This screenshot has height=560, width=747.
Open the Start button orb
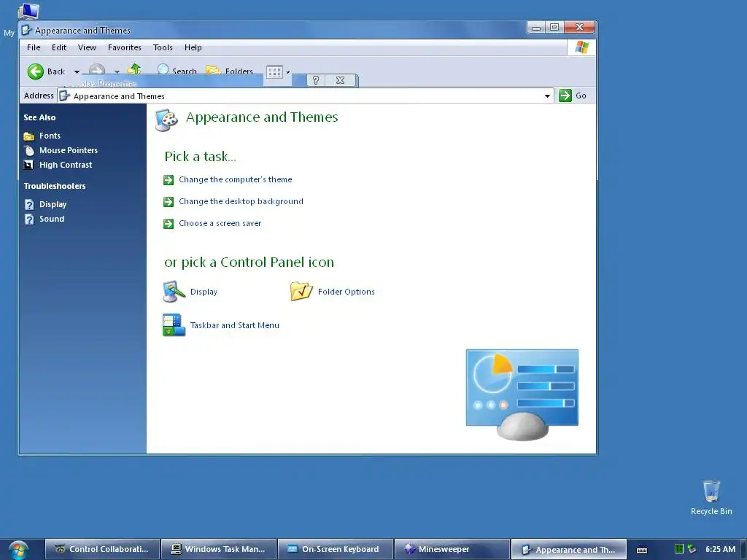click(x=18, y=550)
